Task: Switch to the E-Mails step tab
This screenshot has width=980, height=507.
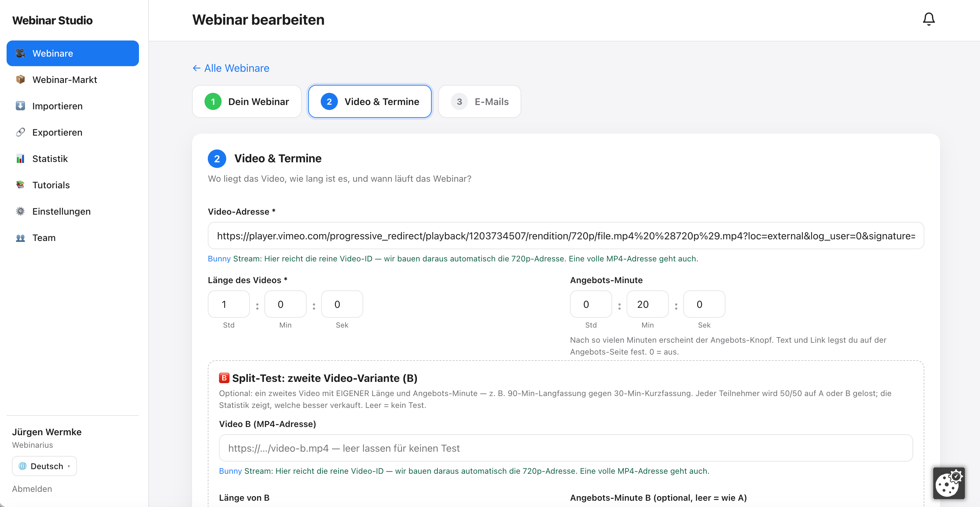Action: [480, 101]
